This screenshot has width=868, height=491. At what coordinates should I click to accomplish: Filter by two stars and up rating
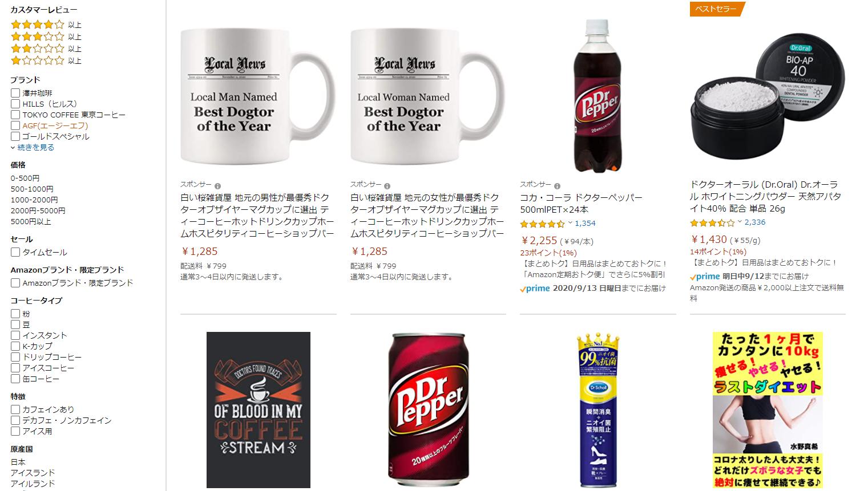46,48
